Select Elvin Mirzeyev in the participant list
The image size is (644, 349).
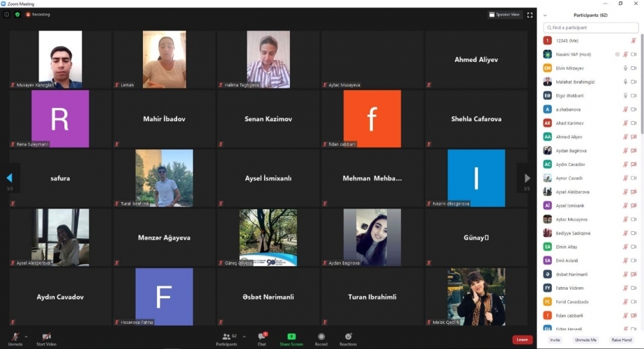(570, 68)
